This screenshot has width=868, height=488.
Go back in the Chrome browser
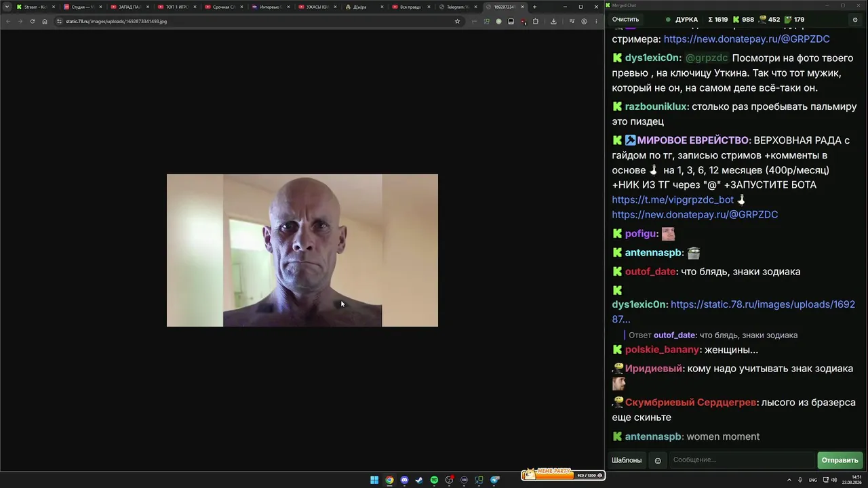tap(8, 21)
